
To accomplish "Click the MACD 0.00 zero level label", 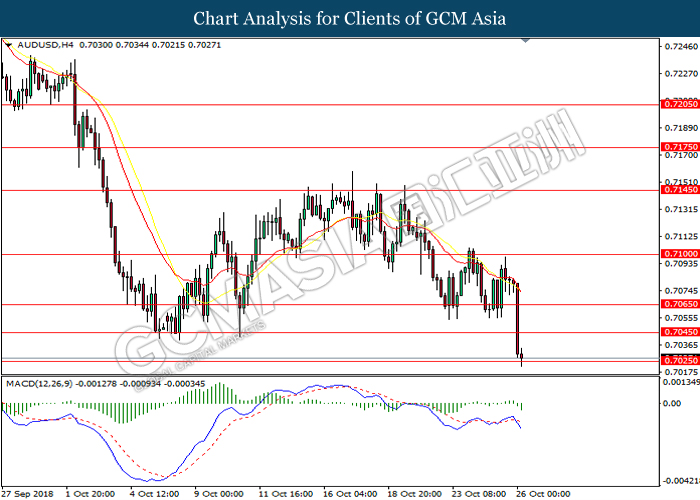I will (x=672, y=403).
